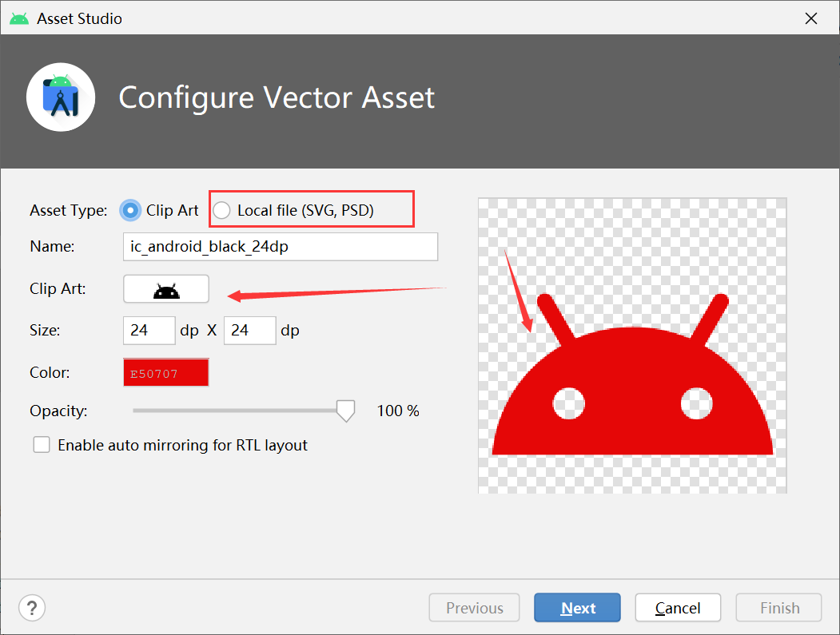Open the Clip Art android icon picker

tap(166, 289)
